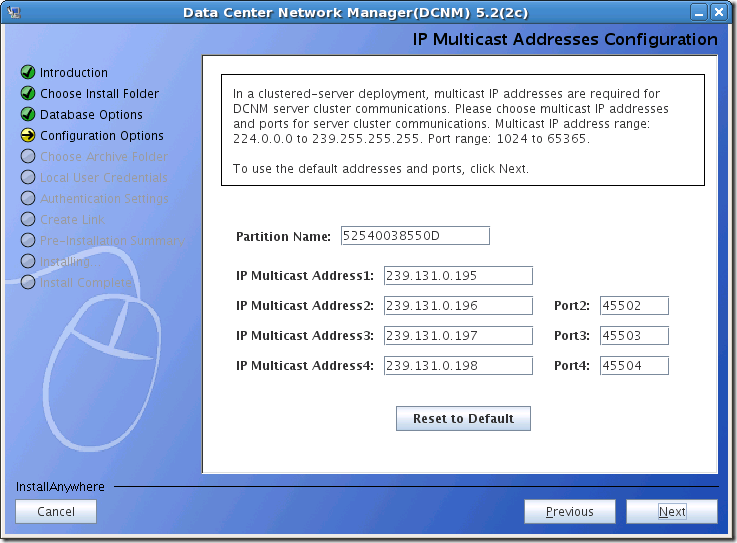Focus the IP Multicast Address1 field
The width and height of the screenshot is (737, 543).
tap(458, 275)
